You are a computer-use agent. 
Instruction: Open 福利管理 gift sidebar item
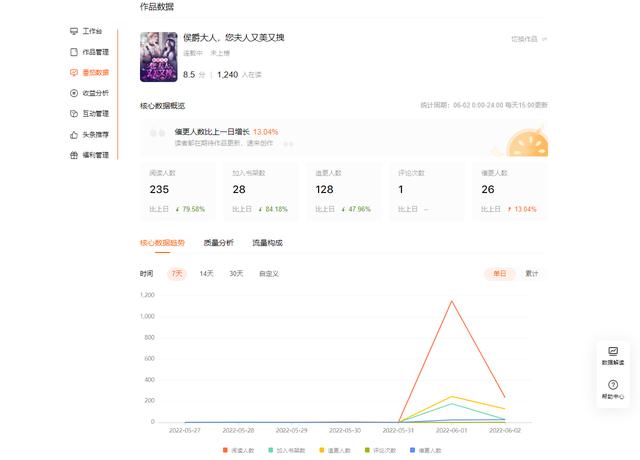tap(94, 156)
